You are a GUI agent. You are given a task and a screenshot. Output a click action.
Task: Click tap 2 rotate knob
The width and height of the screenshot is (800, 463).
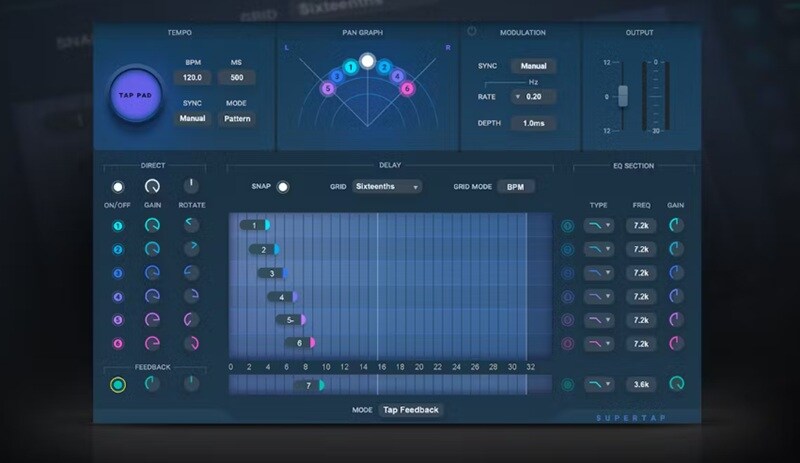tap(191, 249)
